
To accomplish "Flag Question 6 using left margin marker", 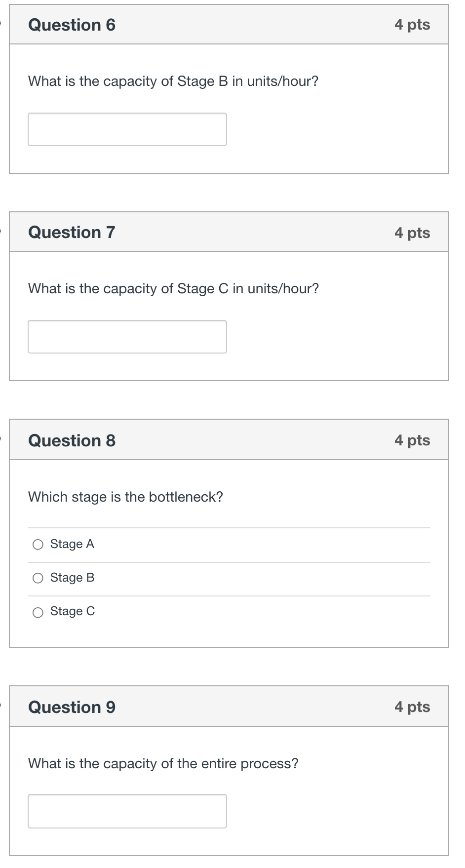I will 1,22.
